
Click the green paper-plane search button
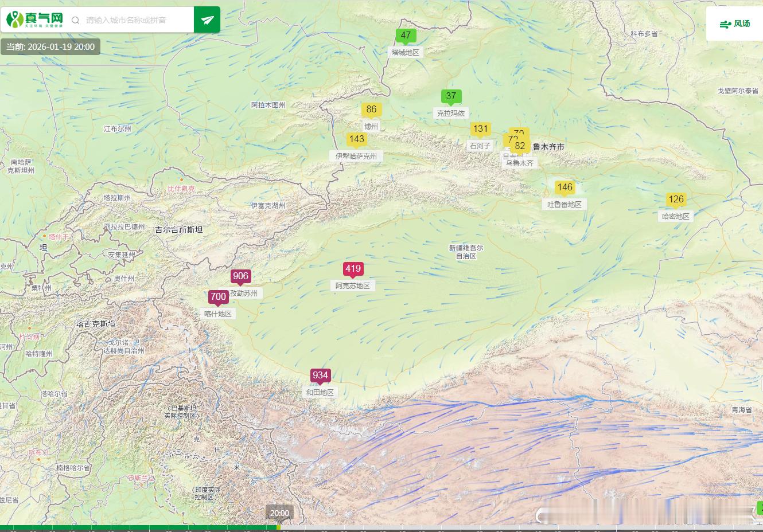coord(207,20)
